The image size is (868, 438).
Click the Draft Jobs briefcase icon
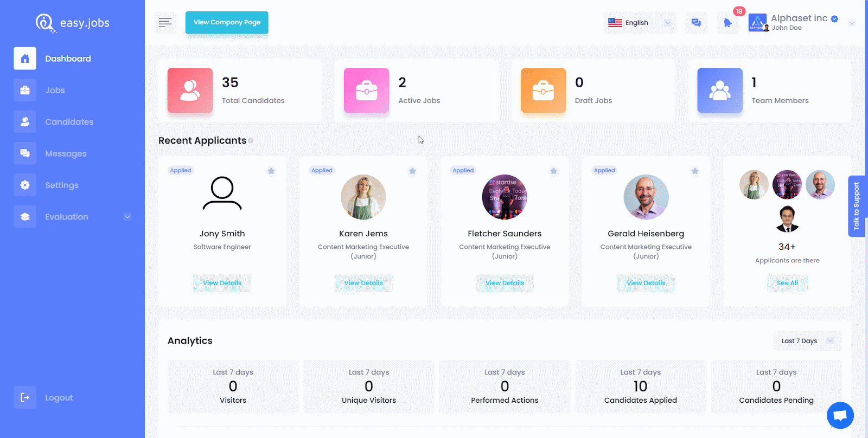543,91
